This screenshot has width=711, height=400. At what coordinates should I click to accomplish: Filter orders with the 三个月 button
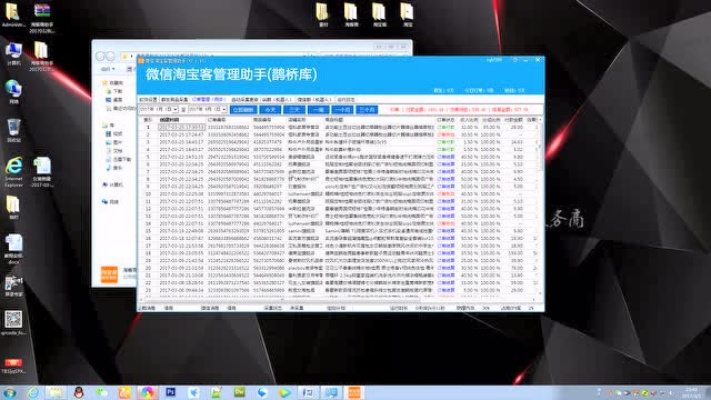[367, 110]
